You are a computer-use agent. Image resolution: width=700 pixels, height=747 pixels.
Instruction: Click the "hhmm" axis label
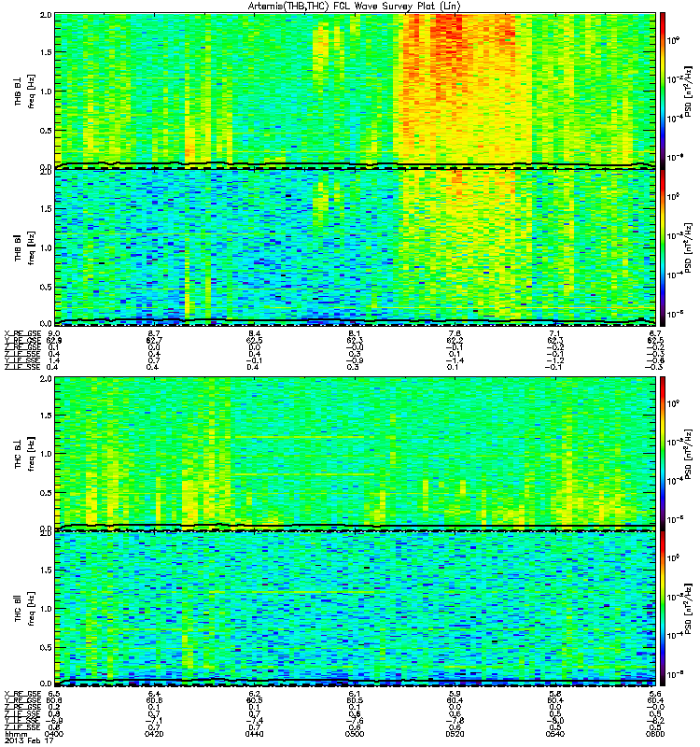coord(14,734)
